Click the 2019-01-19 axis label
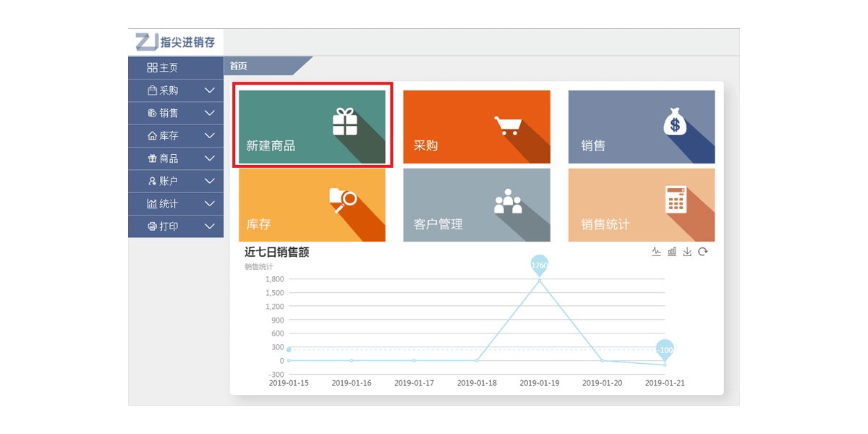The height and width of the screenshot is (434, 868). pyautogui.click(x=540, y=383)
